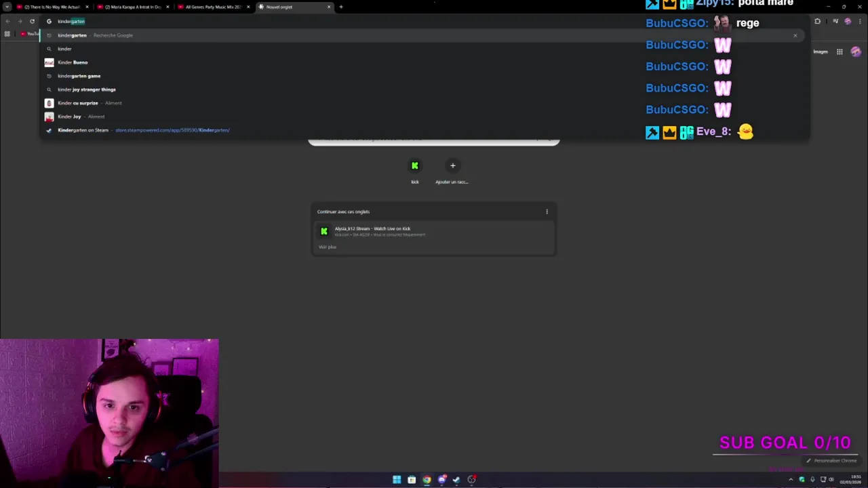Click the microphone tray icon
The height and width of the screenshot is (488, 868).
[812, 480]
